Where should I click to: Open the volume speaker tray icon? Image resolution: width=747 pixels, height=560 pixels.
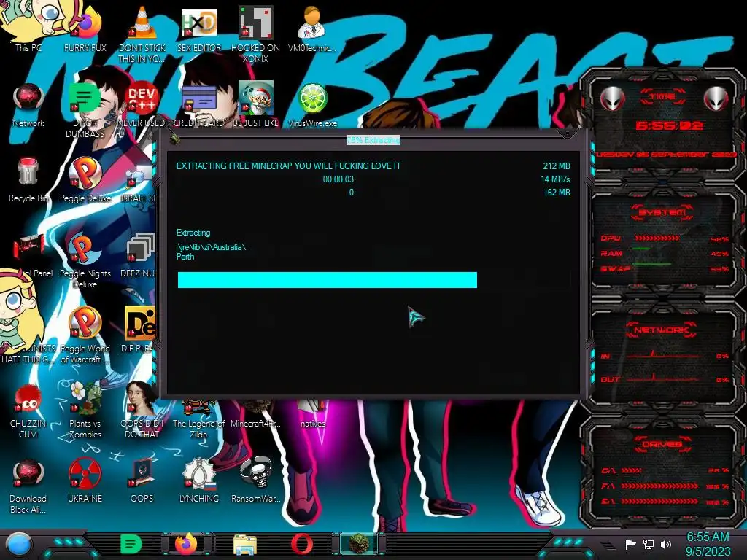pyautogui.click(x=666, y=544)
